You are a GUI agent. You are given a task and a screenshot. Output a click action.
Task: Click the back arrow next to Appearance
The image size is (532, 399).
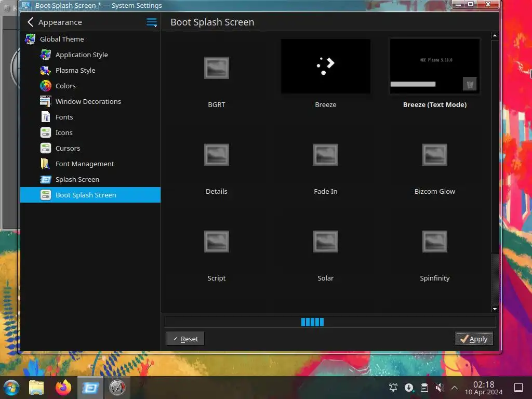[30, 22]
